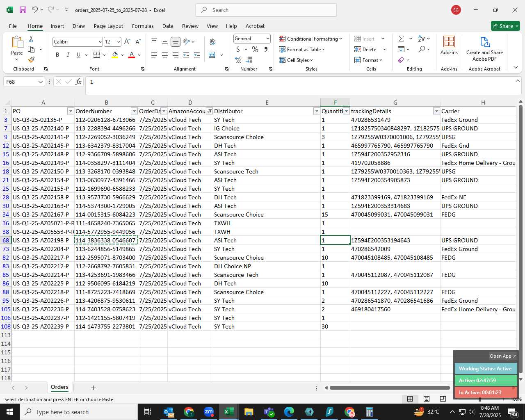Image resolution: width=525 pixels, height=420 pixels.
Task: Toggle Align Left horizontal alignment
Action: [x=154, y=55]
